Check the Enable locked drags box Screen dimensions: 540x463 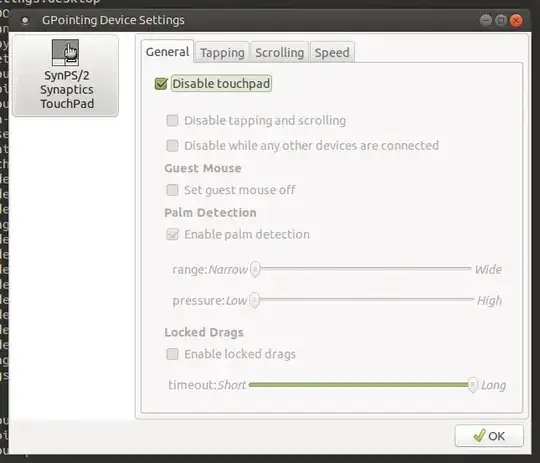coord(172,354)
